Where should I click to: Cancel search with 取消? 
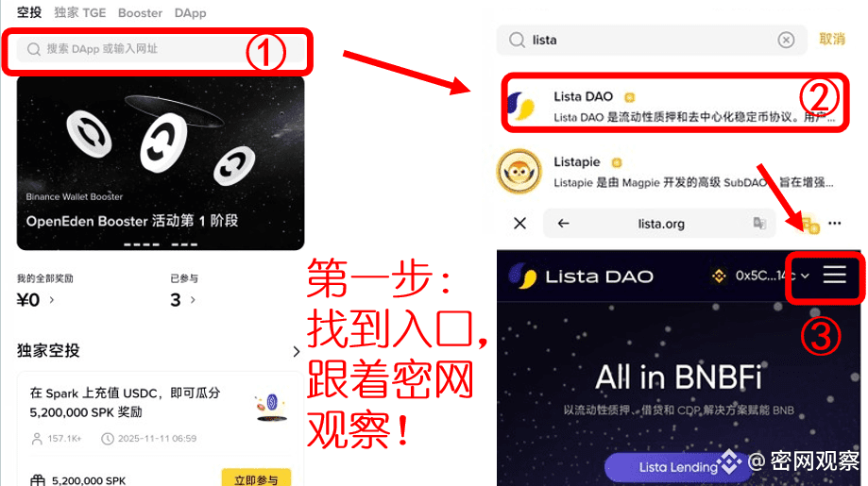(832, 40)
